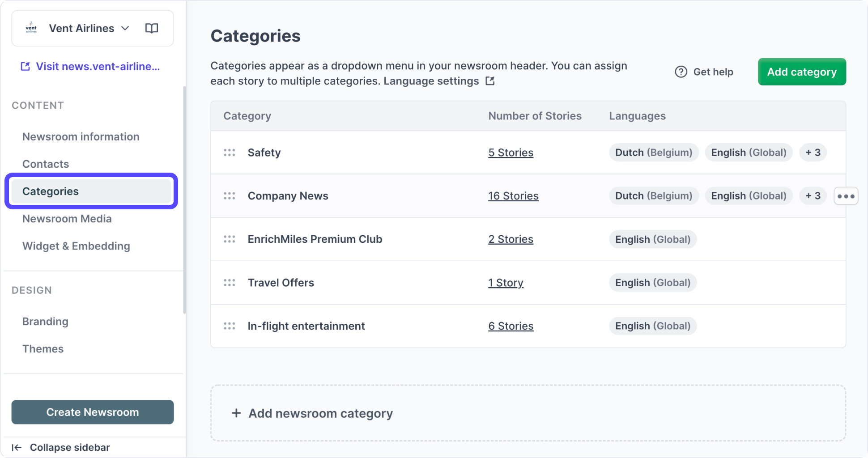The width and height of the screenshot is (868, 458).
Task: Click the Get help question mark icon
Action: [681, 72]
